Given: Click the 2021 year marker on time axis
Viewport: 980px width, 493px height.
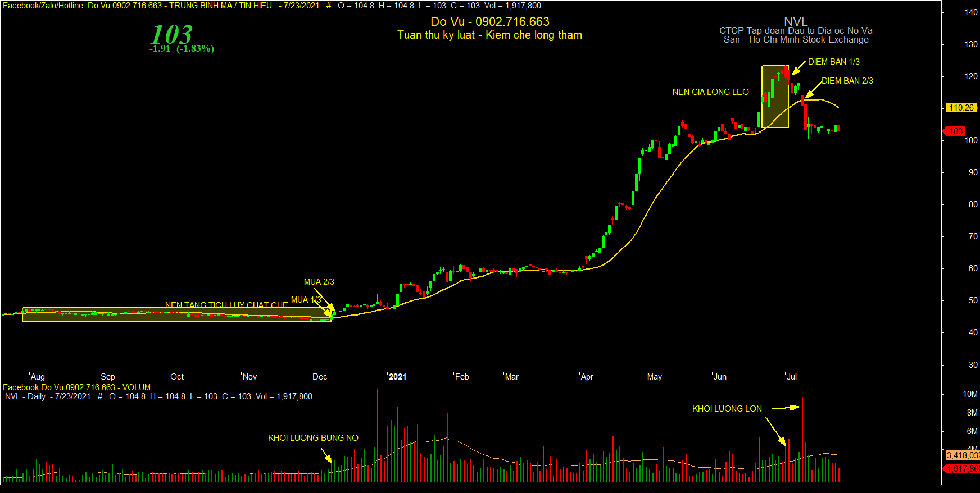Looking at the screenshot, I should point(397,377).
